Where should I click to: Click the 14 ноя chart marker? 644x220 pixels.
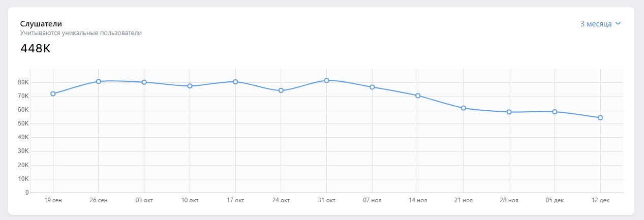418,96
